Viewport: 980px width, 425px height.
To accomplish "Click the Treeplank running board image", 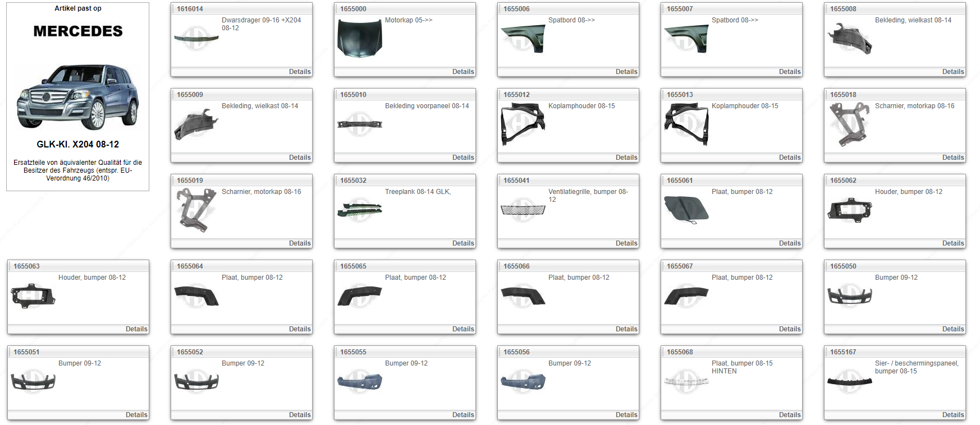I will pos(359,210).
